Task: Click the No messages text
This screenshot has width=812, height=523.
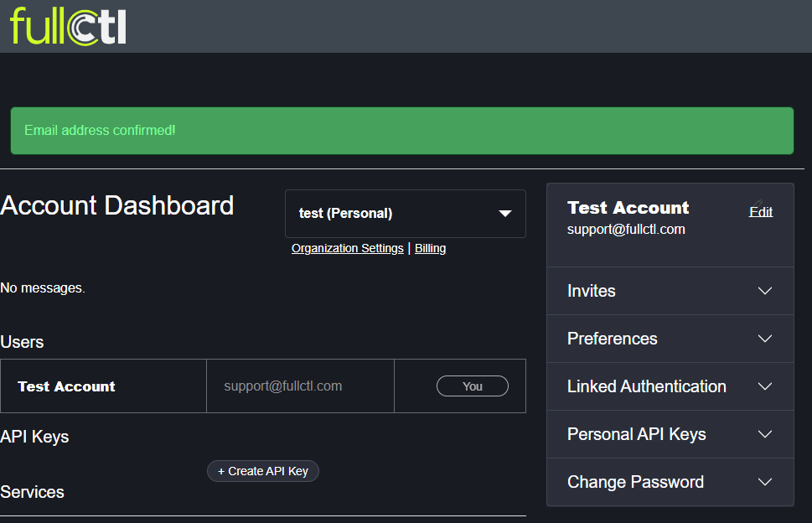Action: 43,288
